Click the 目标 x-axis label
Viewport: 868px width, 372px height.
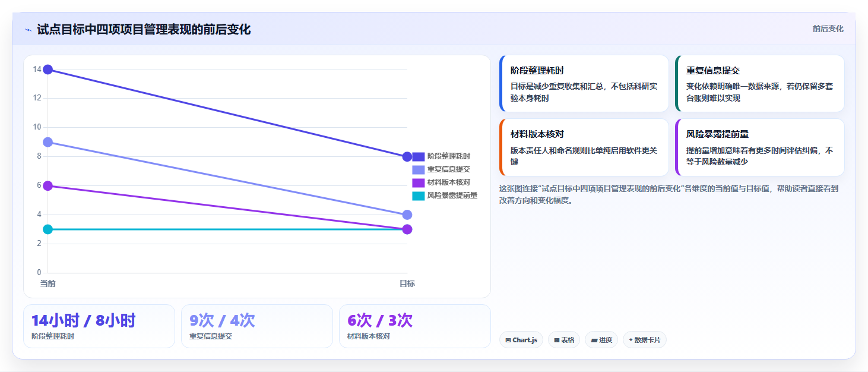(x=407, y=283)
